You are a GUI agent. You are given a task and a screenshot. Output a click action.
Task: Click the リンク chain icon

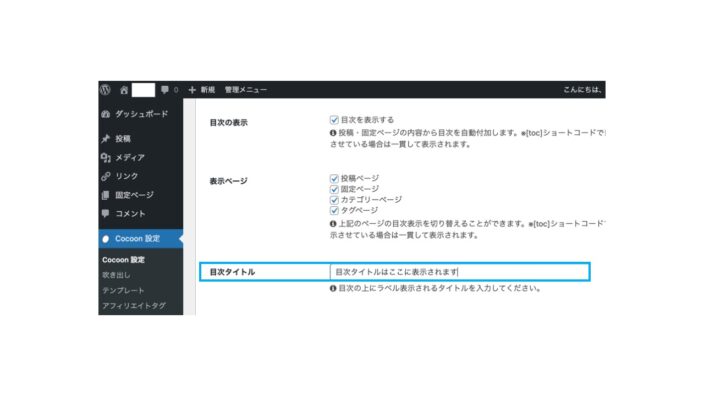click(x=106, y=176)
